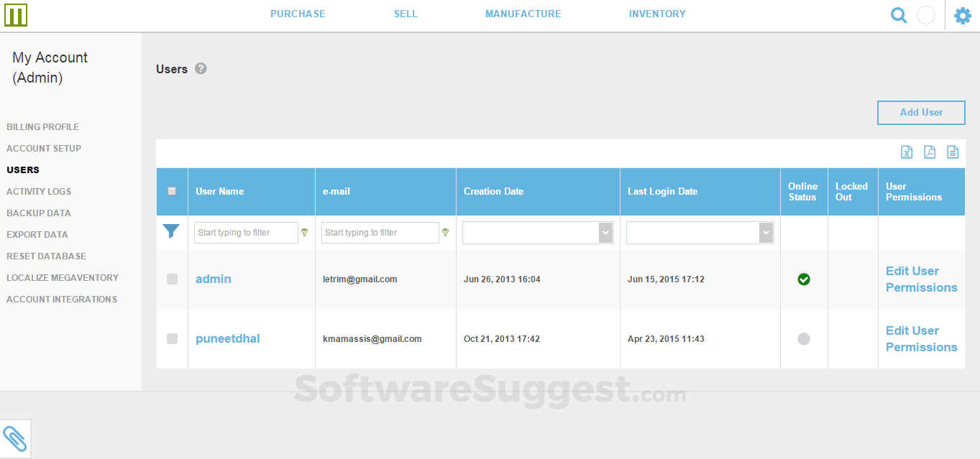Sort by Creation Date column header

[493, 191]
